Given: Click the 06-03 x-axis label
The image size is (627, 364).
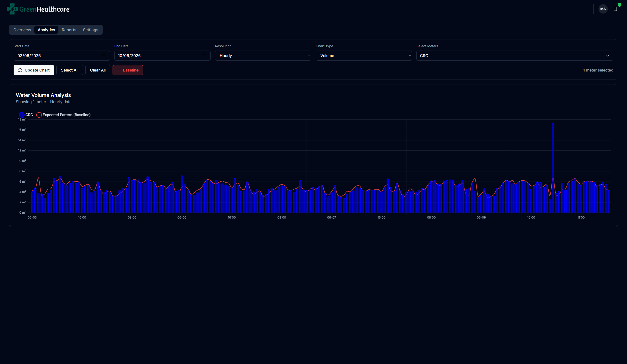Looking at the screenshot, I should click(32, 218).
